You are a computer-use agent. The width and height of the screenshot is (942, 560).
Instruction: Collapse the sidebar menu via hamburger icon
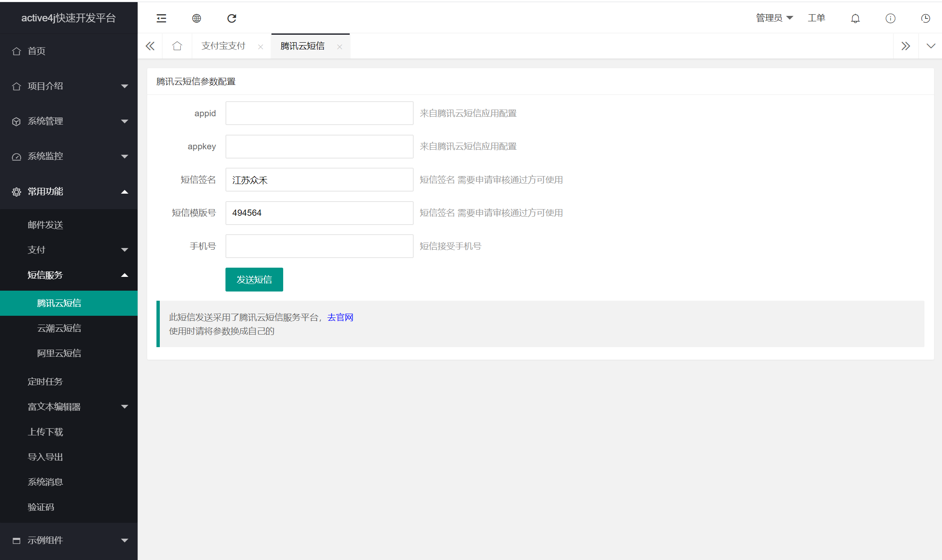click(161, 18)
